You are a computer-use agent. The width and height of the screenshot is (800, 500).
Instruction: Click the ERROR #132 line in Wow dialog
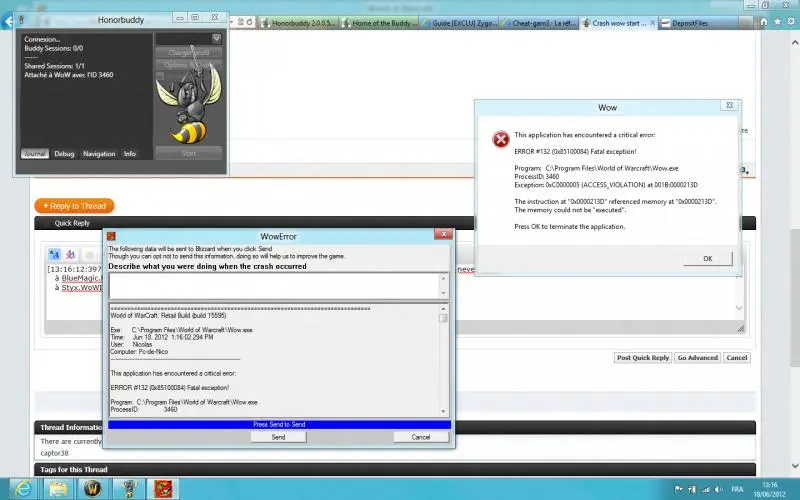coord(575,152)
